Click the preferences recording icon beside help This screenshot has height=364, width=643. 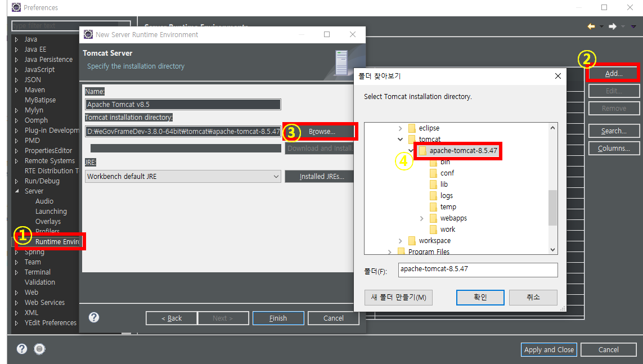(x=39, y=349)
